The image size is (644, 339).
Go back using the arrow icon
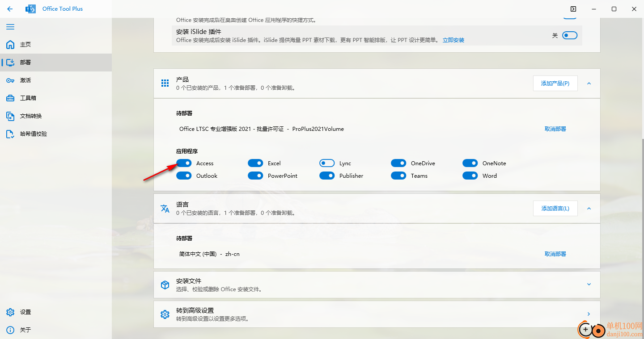(x=10, y=9)
